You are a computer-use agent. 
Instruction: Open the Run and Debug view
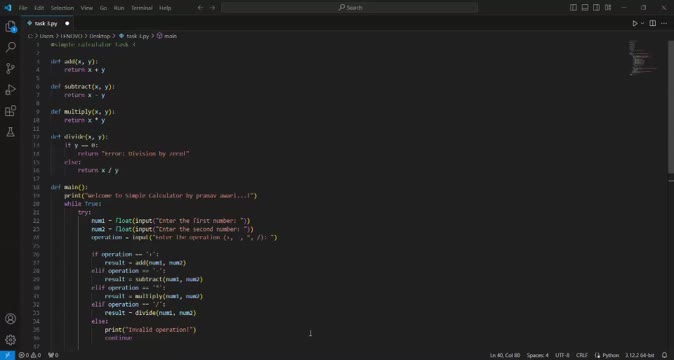[10, 89]
